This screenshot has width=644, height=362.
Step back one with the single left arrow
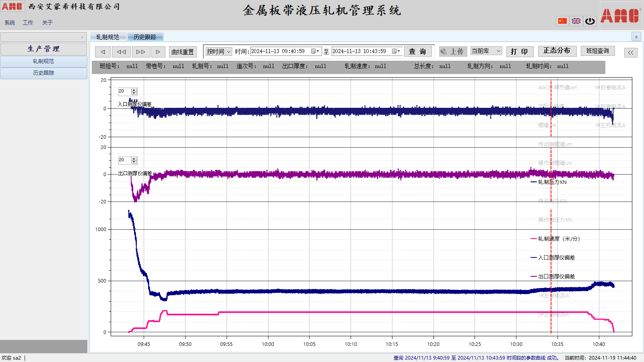point(103,52)
